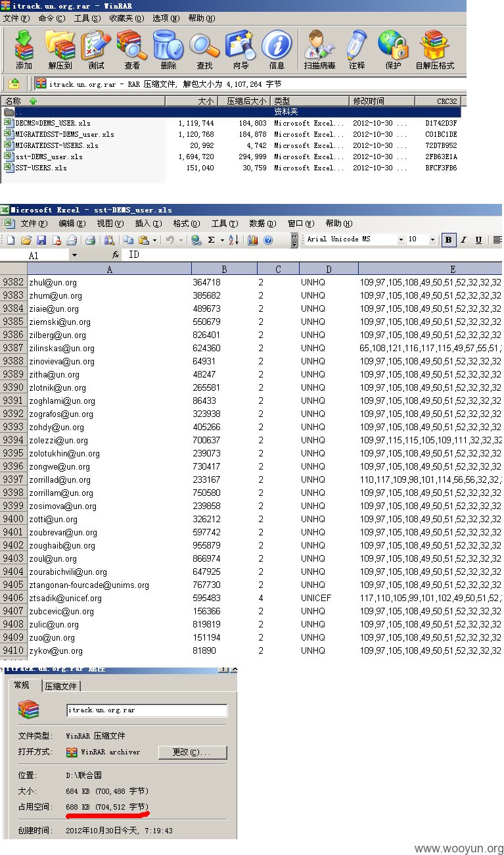Open Excel's Chart Wizard icon
The width and height of the screenshot is (504, 855).
tap(253, 240)
